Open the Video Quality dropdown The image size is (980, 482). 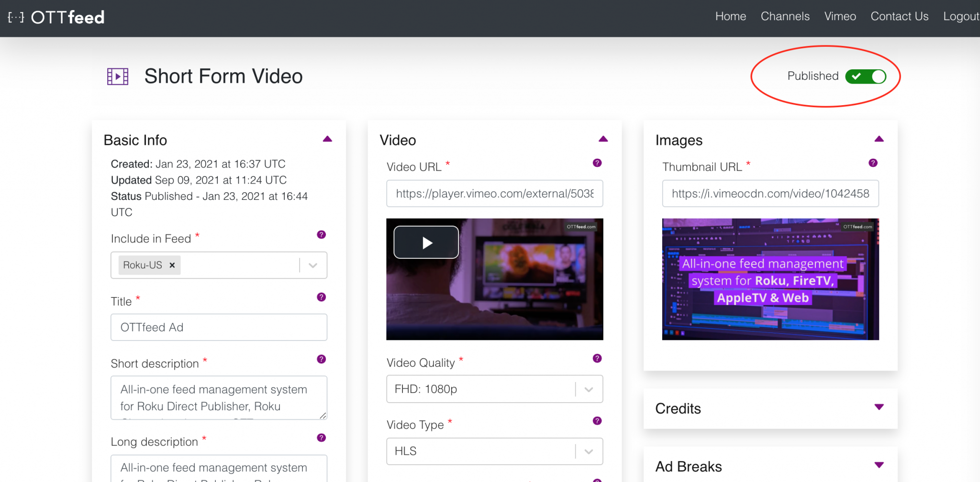pos(588,389)
